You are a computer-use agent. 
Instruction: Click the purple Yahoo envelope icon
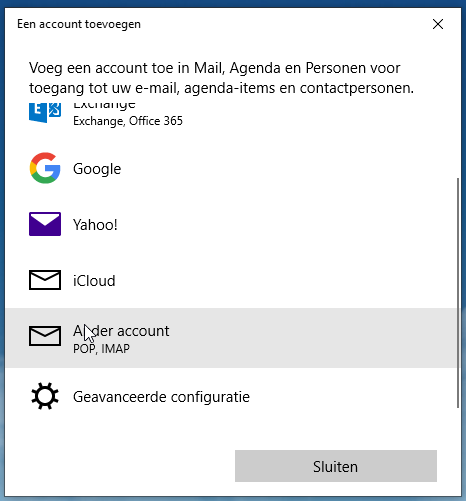click(x=45, y=224)
